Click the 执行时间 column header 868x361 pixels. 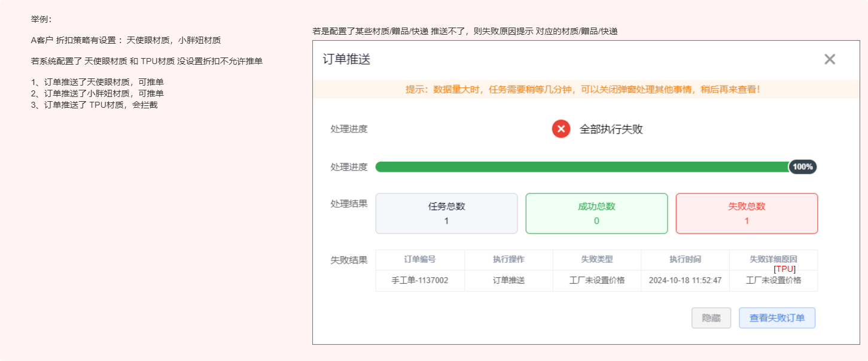[x=685, y=260]
